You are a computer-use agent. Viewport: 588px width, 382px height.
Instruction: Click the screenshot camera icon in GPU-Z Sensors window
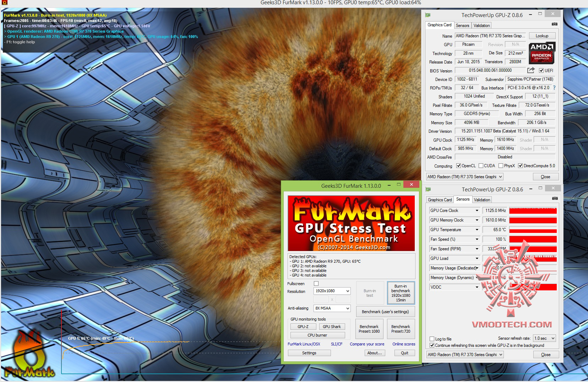[555, 198]
